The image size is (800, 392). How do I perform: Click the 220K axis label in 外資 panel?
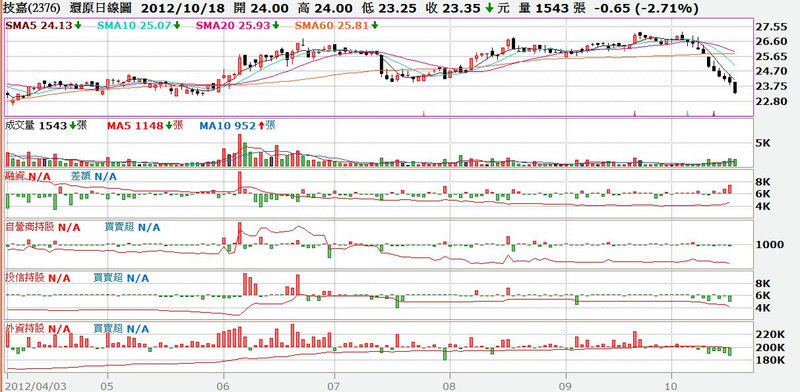(x=770, y=334)
